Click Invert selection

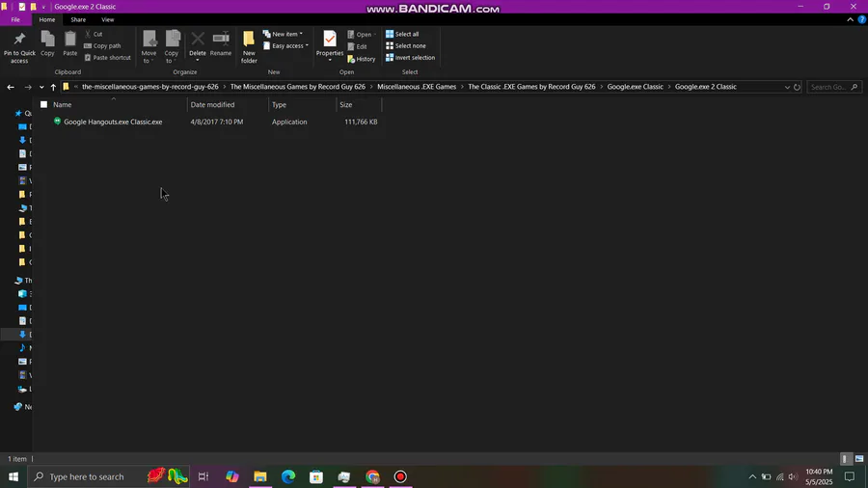(410, 58)
